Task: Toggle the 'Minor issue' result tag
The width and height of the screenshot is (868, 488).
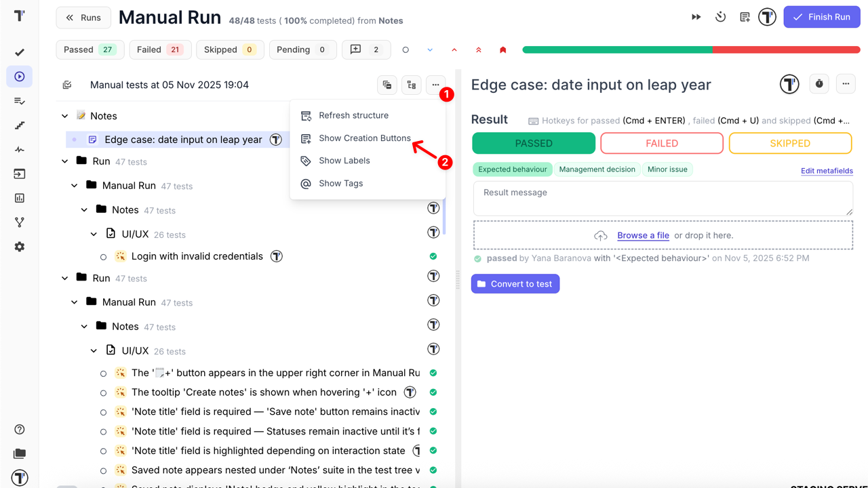Action: pyautogui.click(x=667, y=169)
